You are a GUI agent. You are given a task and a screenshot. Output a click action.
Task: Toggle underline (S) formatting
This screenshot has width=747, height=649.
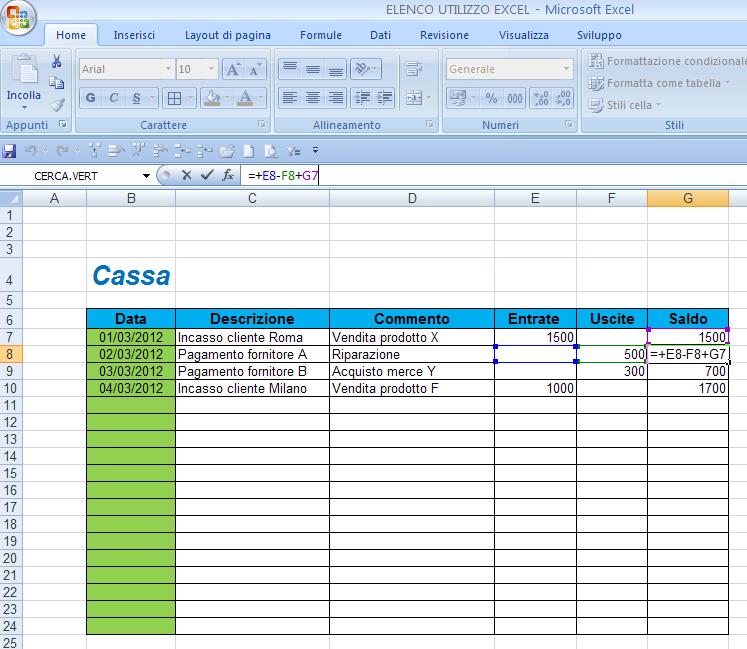pos(136,98)
